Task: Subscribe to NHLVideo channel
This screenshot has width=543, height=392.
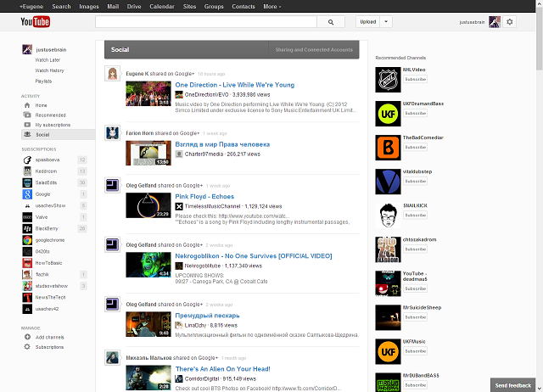Action: pyautogui.click(x=415, y=79)
